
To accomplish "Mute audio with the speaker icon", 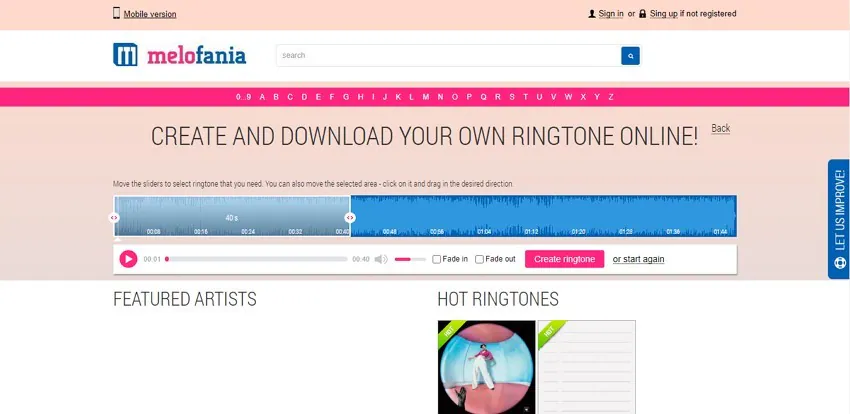I will (381, 259).
